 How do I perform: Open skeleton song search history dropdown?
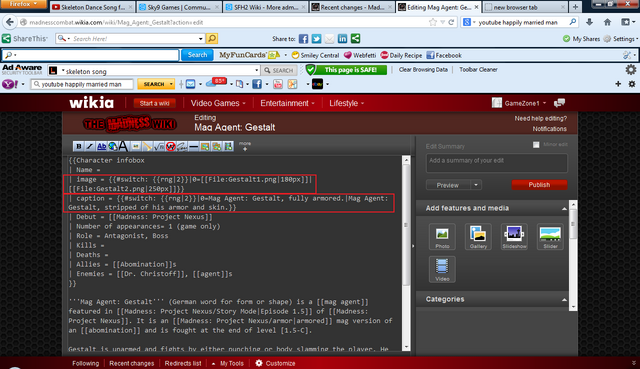tap(256, 70)
